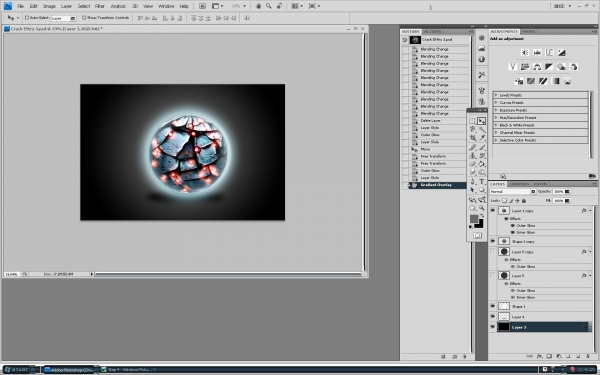The image size is (600, 375).
Task: Enable Show Transform Controls checkbox
Action: (x=84, y=18)
